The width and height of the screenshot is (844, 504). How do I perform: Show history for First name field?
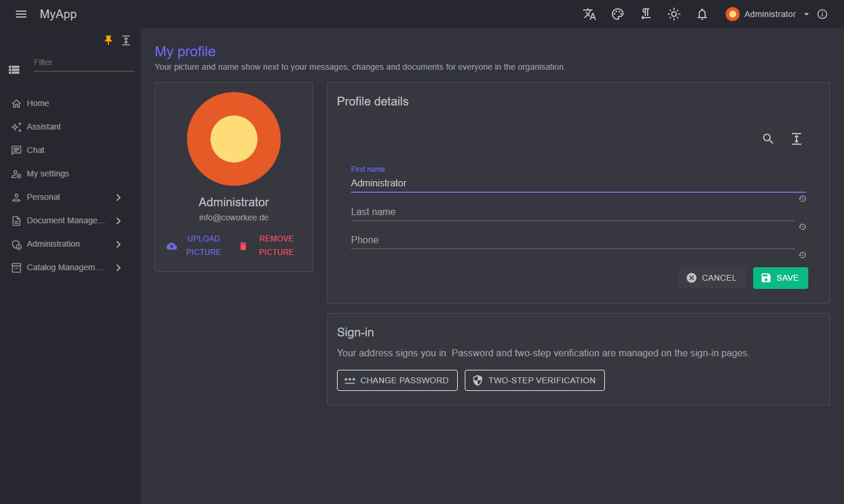pos(802,199)
